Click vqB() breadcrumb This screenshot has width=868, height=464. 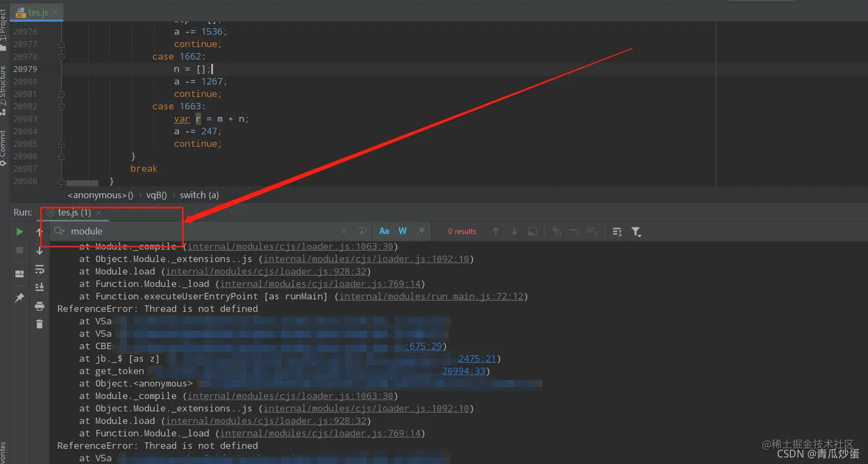(156, 195)
